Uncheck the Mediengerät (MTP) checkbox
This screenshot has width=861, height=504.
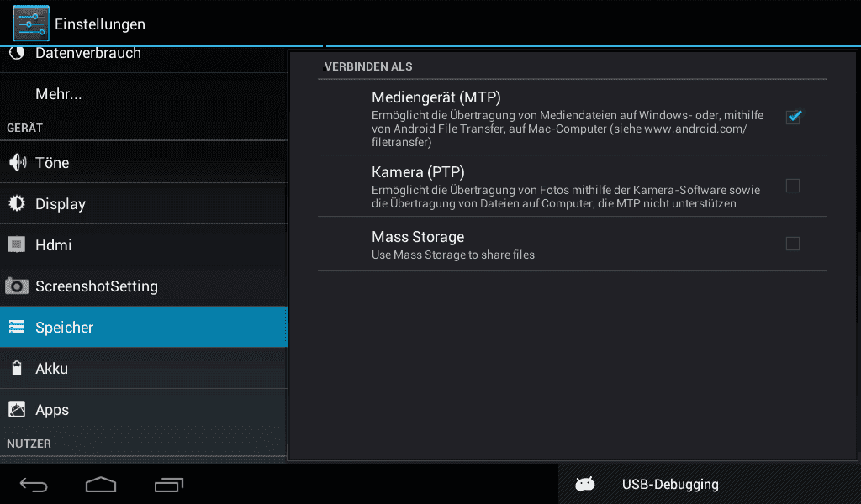(x=794, y=117)
